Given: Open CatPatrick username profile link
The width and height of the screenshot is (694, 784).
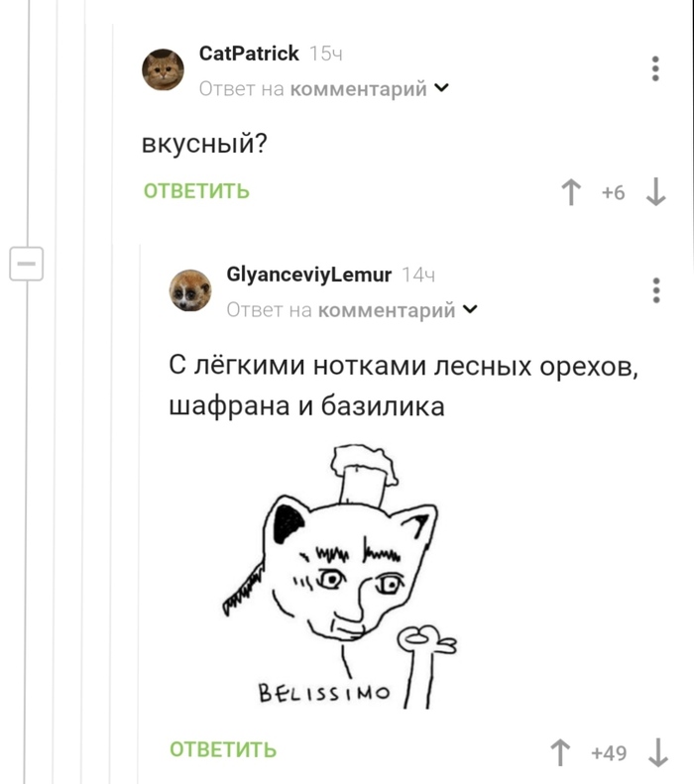Looking at the screenshot, I should 249,53.
